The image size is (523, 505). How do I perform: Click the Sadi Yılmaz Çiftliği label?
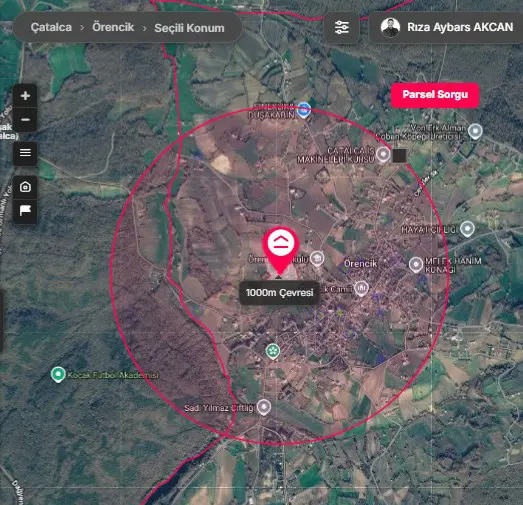220,408
